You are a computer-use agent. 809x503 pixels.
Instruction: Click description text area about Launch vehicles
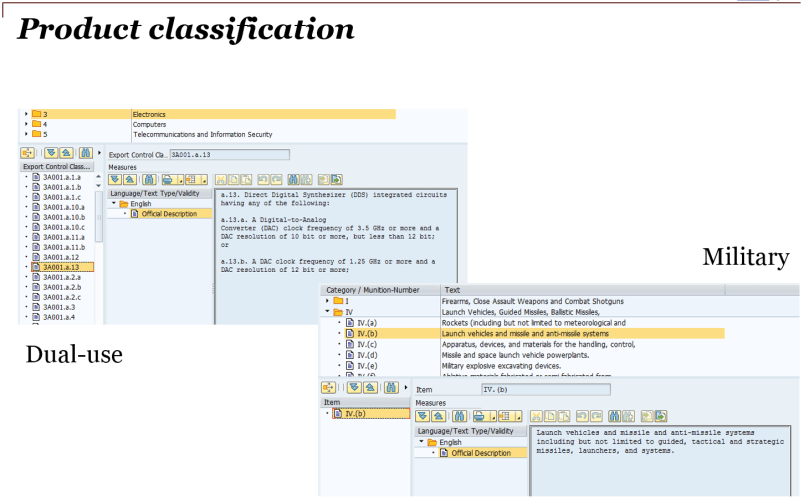tap(660, 461)
